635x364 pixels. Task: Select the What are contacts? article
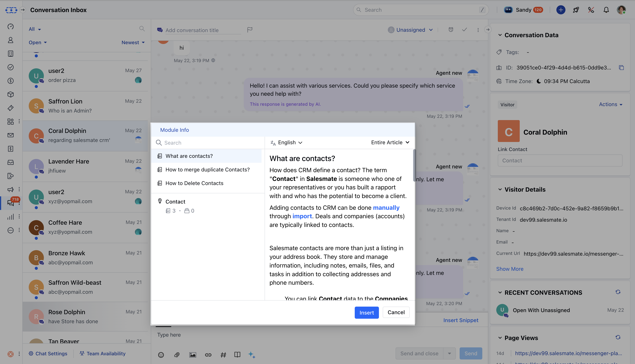(x=206, y=156)
